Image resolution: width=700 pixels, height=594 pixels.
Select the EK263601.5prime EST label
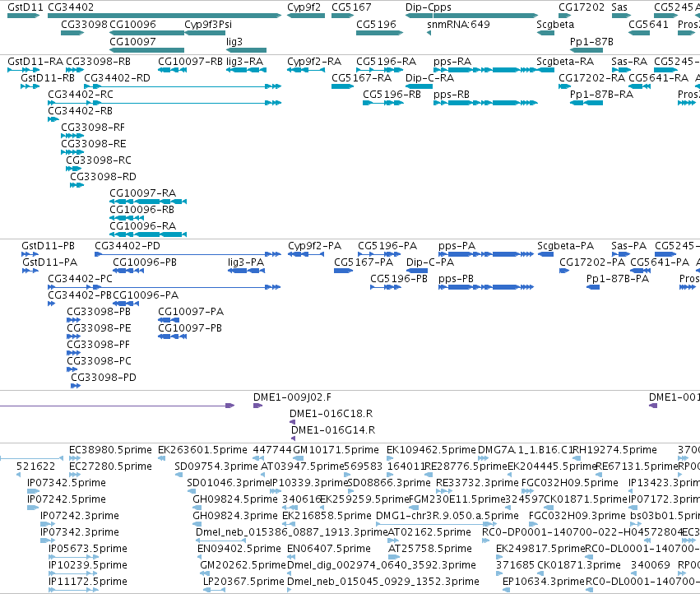(202, 450)
